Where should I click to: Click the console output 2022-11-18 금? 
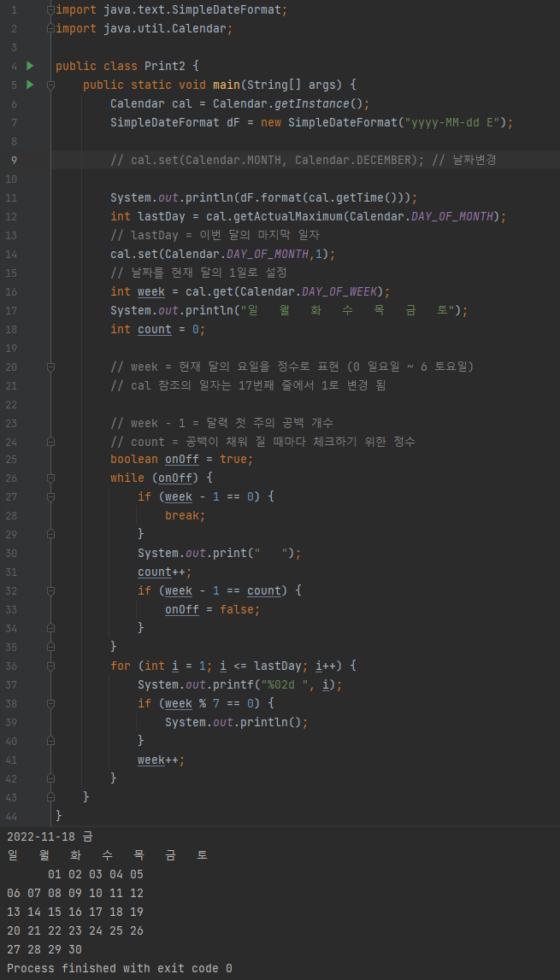pos(50,836)
